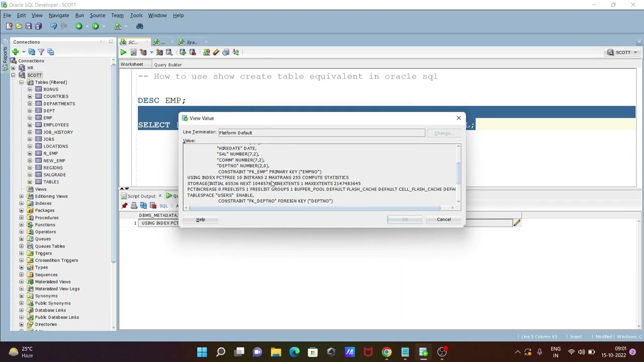644x362 pixels.
Task: Expand the HR connection node
Action: click(x=14, y=68)
